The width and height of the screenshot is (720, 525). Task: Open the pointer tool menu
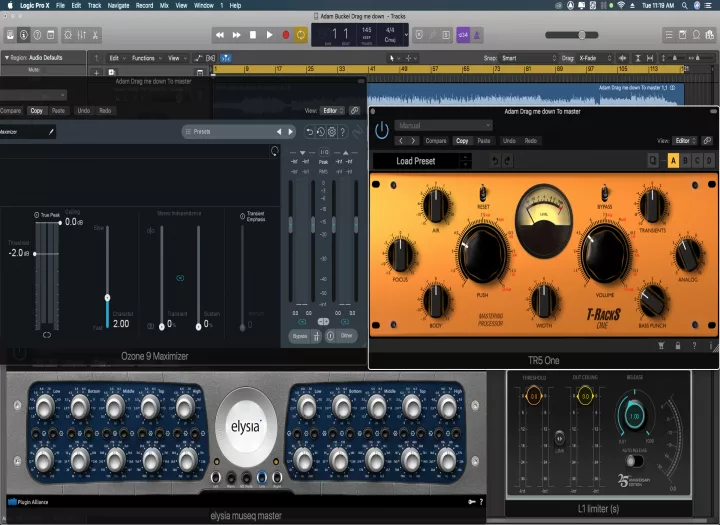click(393, 58)
